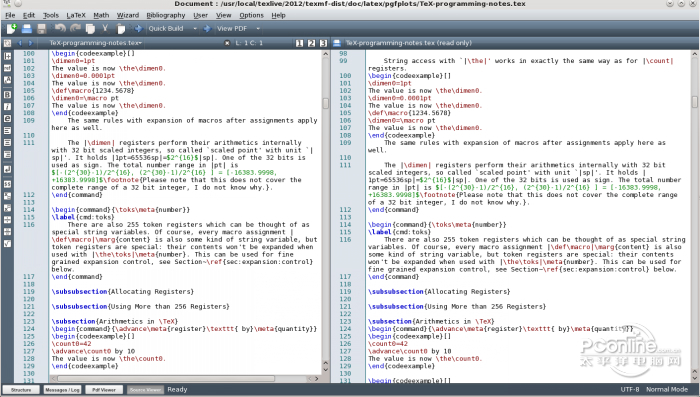The width and height of the screenshot is (700, 397).
Task: Click the new line icon in the sidebar
Action: pos(8,169)
